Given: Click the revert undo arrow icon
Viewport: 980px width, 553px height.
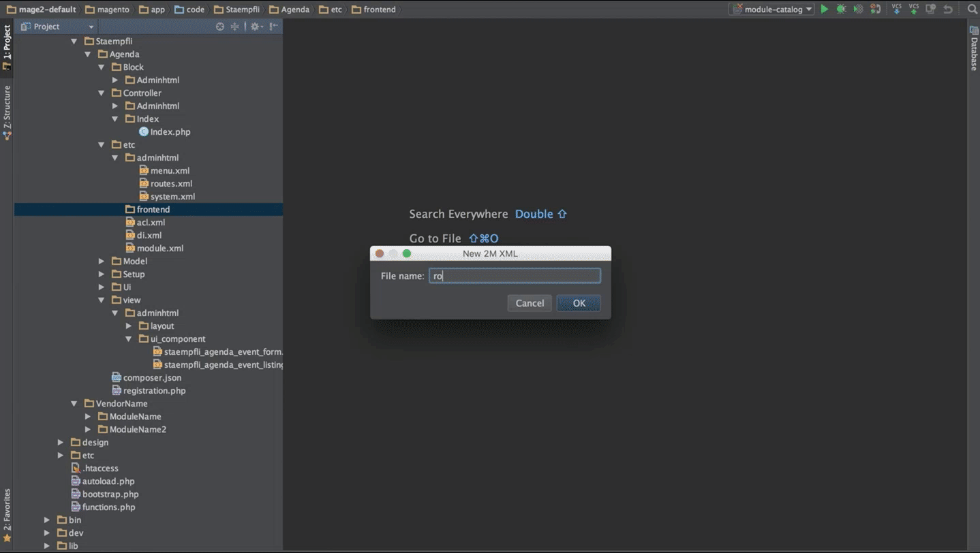Looking at the screenshot, I should click(948, 9).
